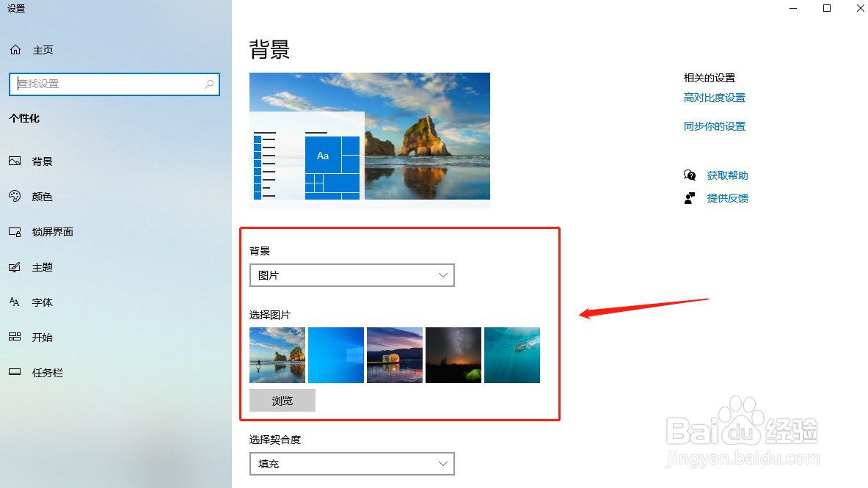Select the 任务栏 (Taskbar) icon
868x488 pixels.
pos(15,372)
